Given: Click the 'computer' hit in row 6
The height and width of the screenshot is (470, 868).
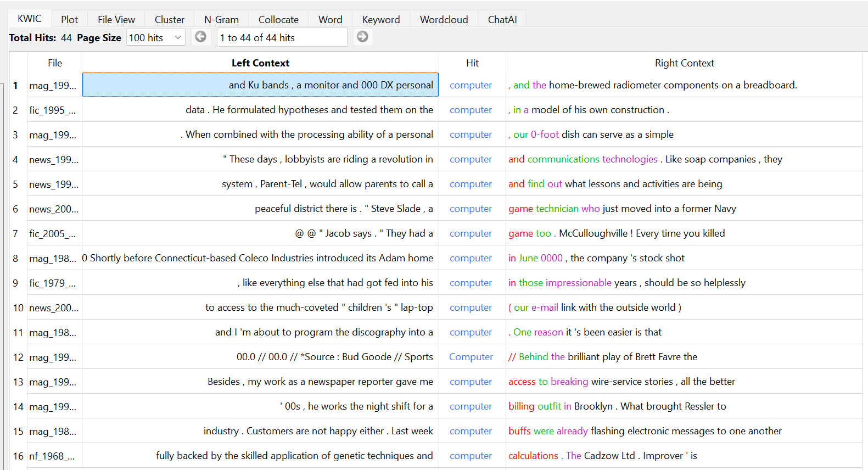Looking at the screenshot, I should (x=471, y=209).
